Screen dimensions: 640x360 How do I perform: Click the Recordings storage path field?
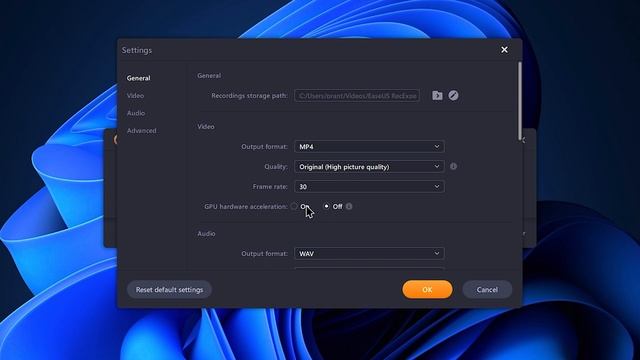tap(357, 96)
